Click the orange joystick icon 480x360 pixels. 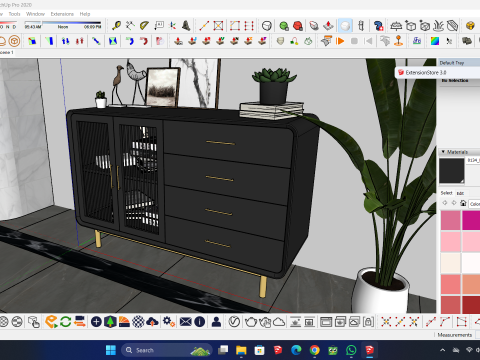click(x=399, y=41)
